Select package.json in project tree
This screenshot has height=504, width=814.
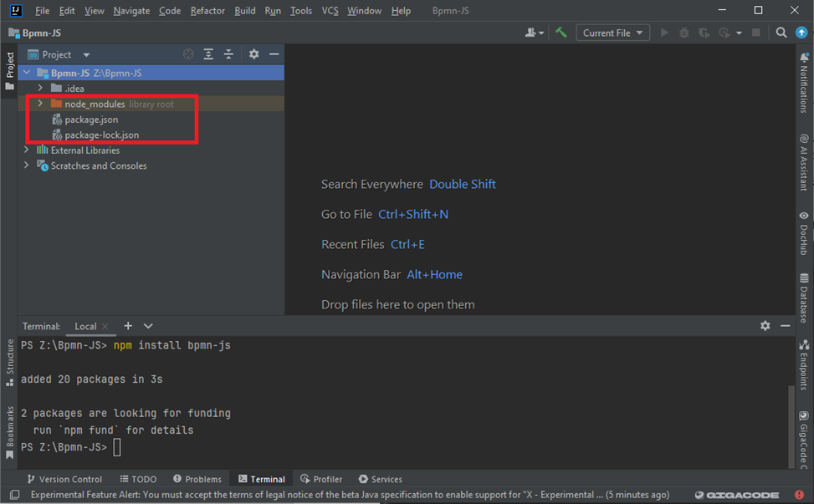point(91,120)
